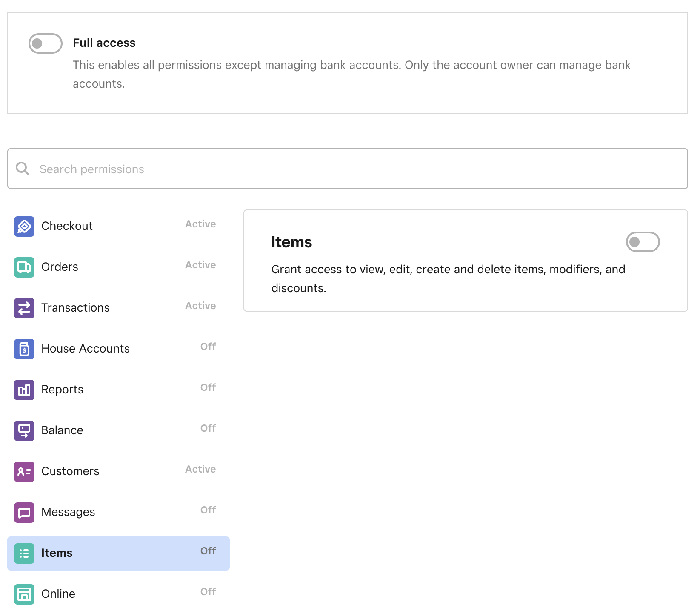The image size is (700, 608).
Task: Click the Checkout diamond icon
Action: click(24, 226)
